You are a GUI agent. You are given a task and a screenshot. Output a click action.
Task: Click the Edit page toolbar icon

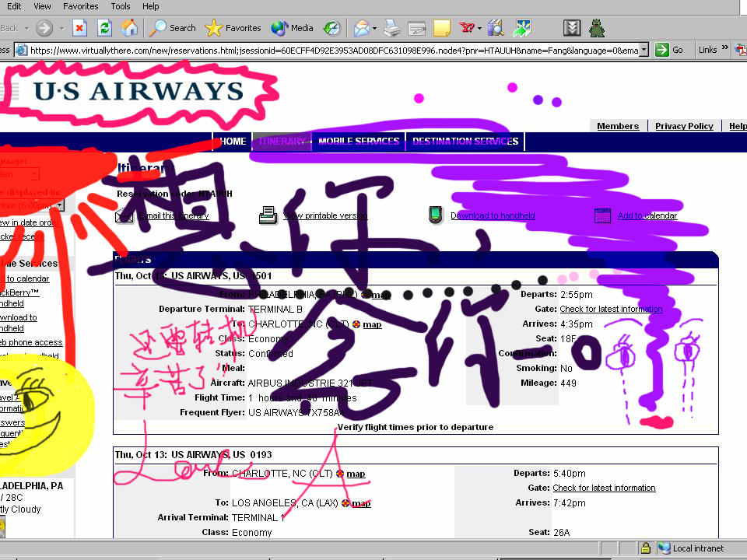(417, 29)
